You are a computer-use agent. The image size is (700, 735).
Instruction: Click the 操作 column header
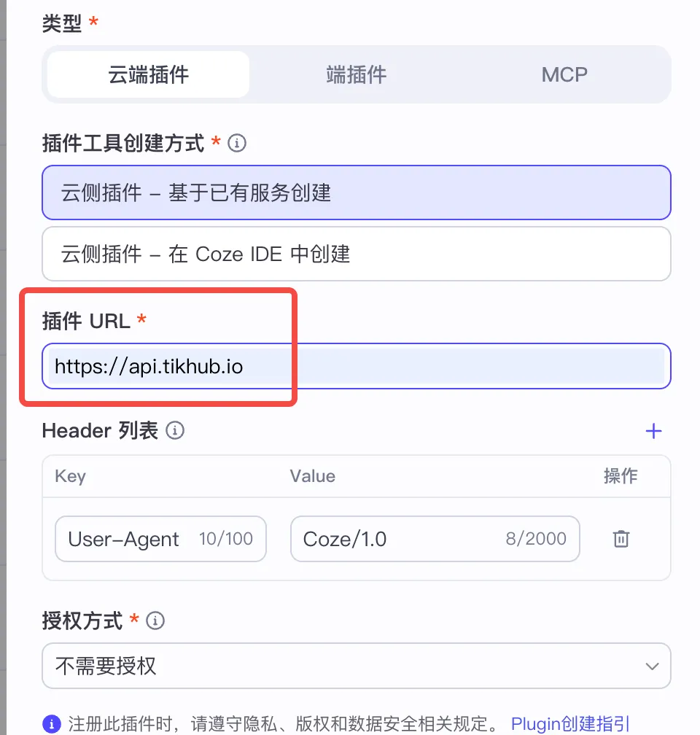[621, 476]
